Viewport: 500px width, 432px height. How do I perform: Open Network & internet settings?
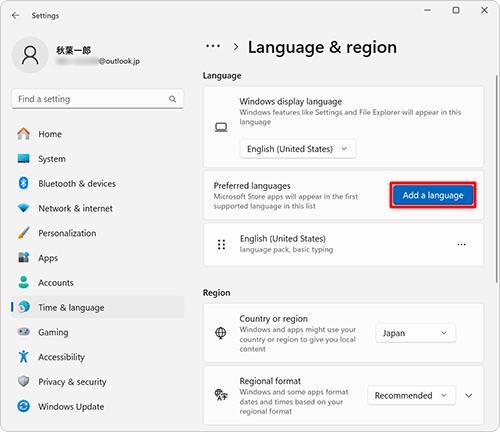97,208
